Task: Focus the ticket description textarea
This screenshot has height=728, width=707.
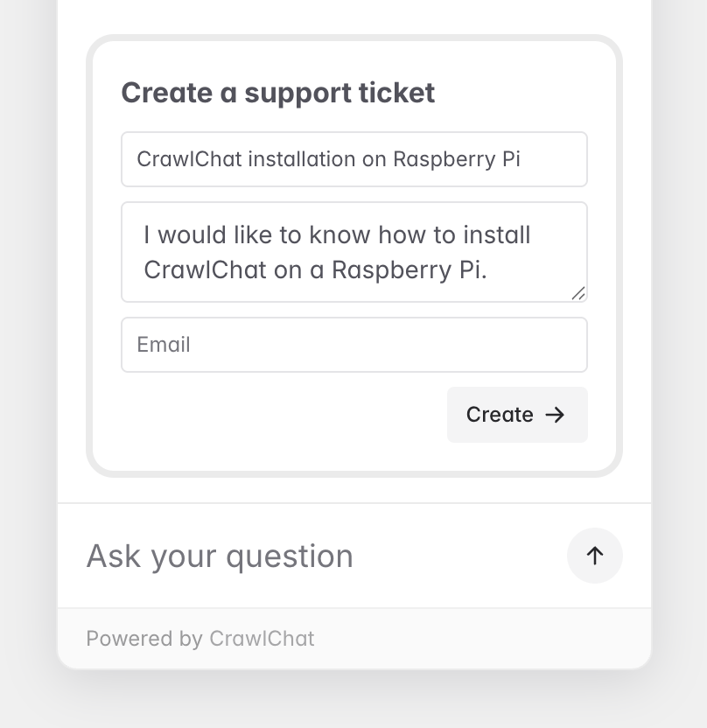Action: coord(354,252)
